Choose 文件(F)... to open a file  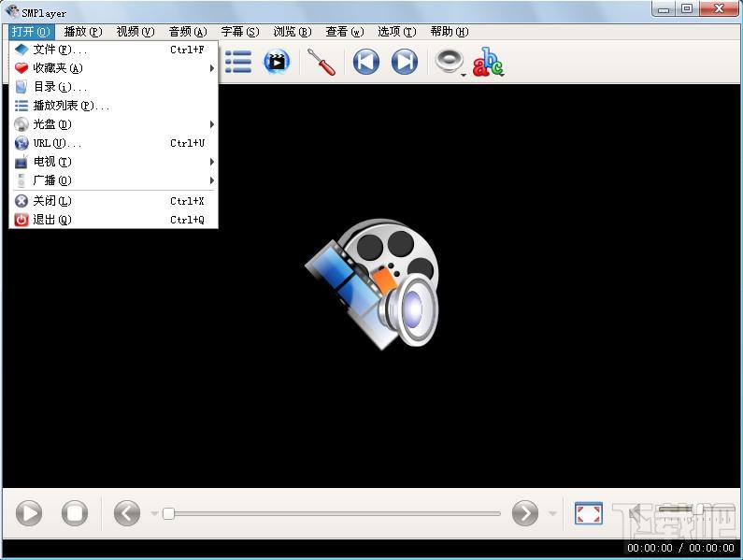[114, 50]
